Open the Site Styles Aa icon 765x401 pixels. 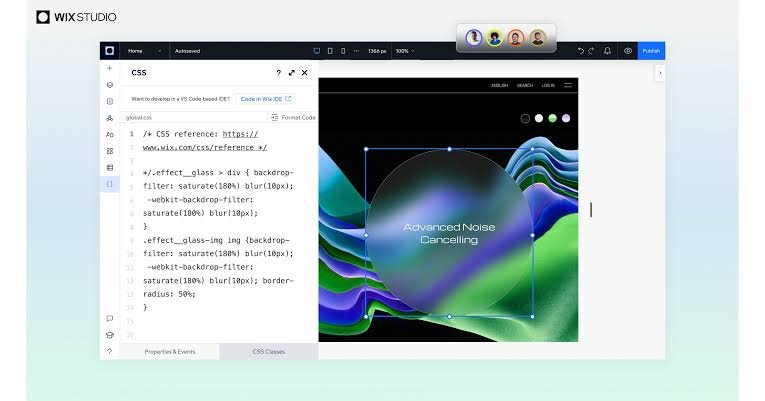[x=110, y=135]
